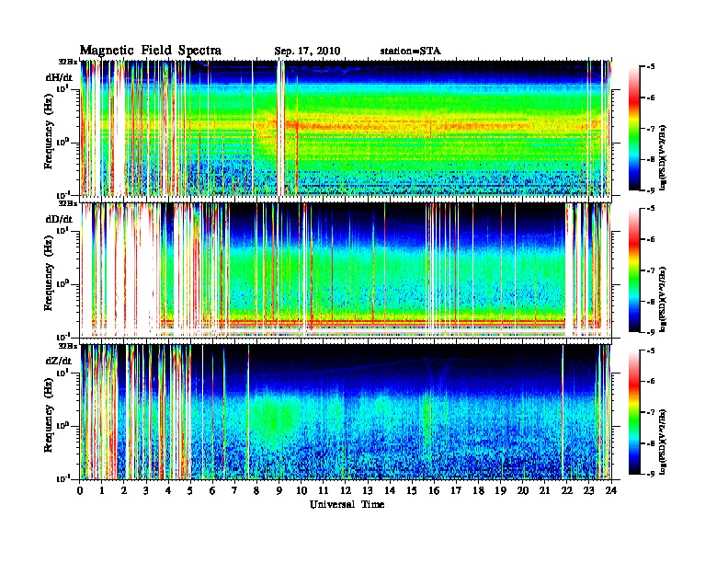Click the dD/dt panel color scale bar
The height and width of the screenshot is (563, 728).
pyautogui.click(x=634, y=270)
